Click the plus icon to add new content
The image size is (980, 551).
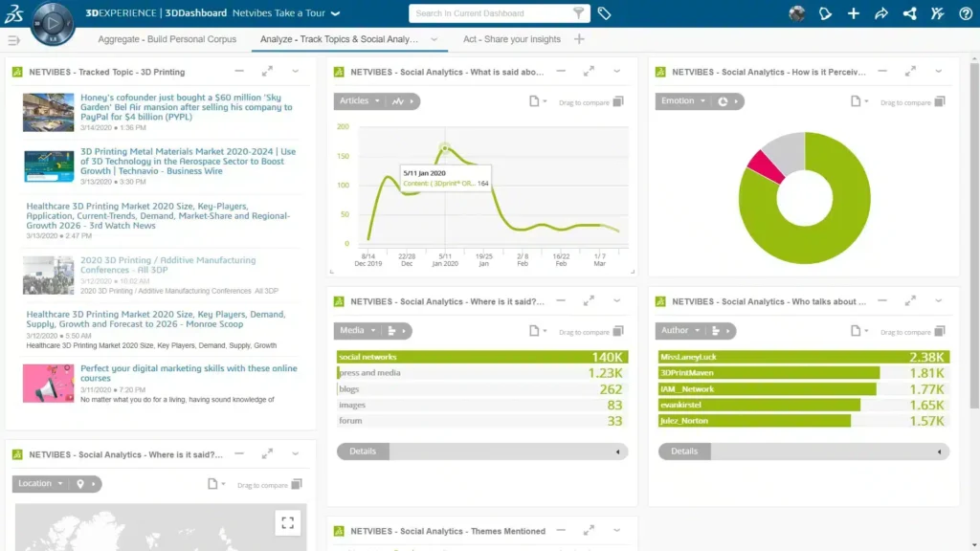coord(853,13)
